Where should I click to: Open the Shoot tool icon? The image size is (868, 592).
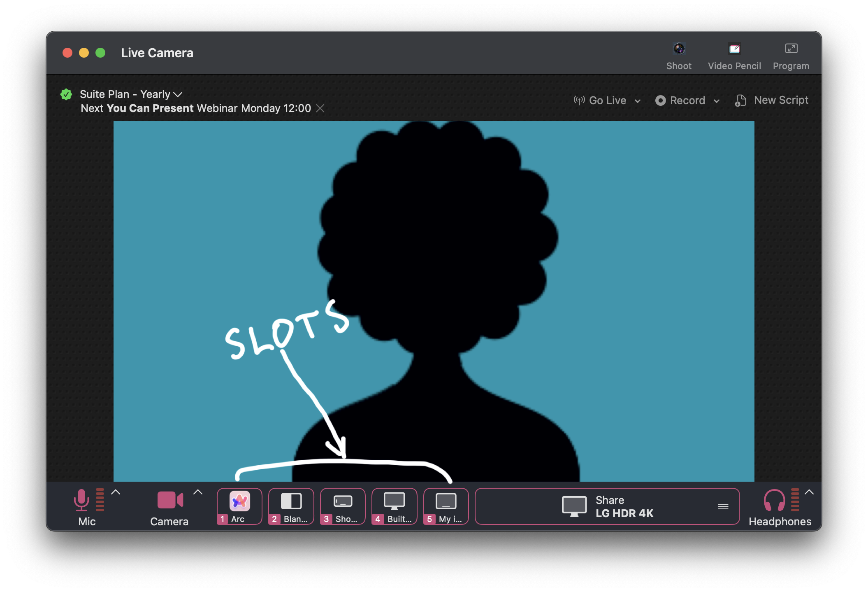click(679, 49)
